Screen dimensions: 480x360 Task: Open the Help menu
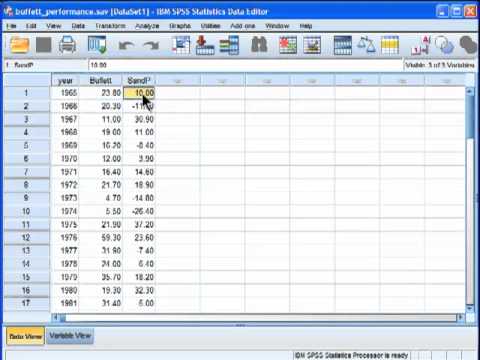(x=306, y=26)
